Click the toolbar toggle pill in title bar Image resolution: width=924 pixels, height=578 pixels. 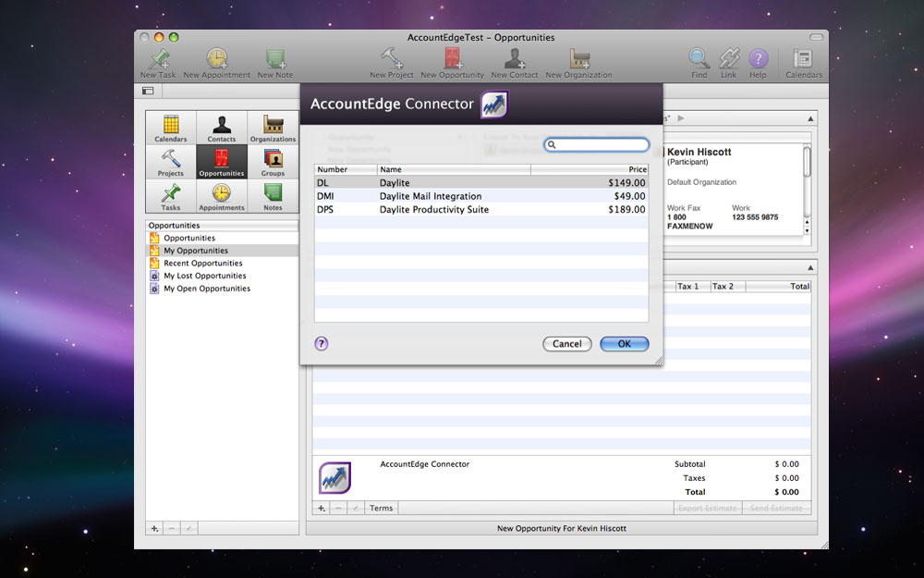pos(816,37)
